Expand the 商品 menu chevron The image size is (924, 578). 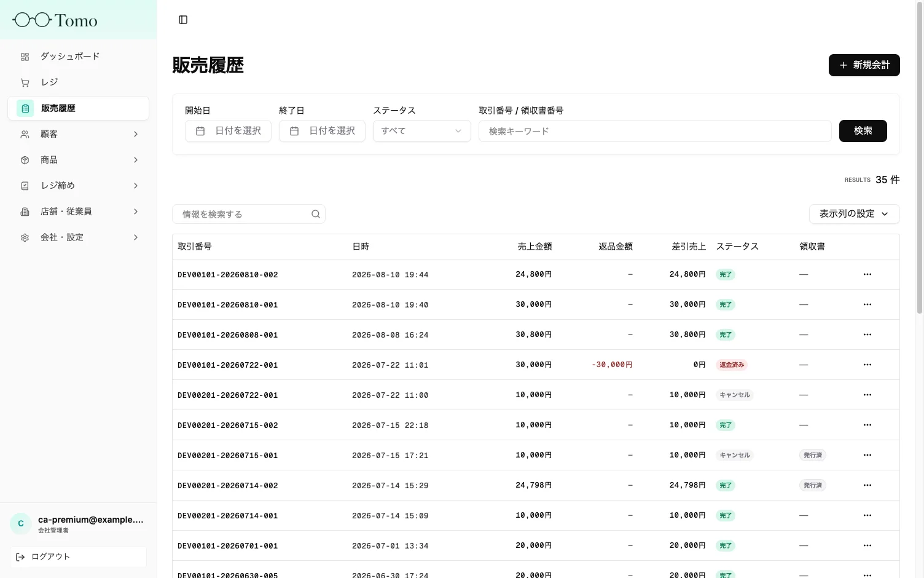(136, 160)
